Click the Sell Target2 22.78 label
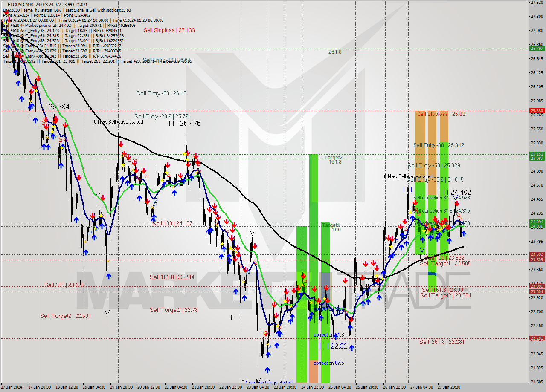The width and height of the screenshot is (546, 392). tap(174, 310)
